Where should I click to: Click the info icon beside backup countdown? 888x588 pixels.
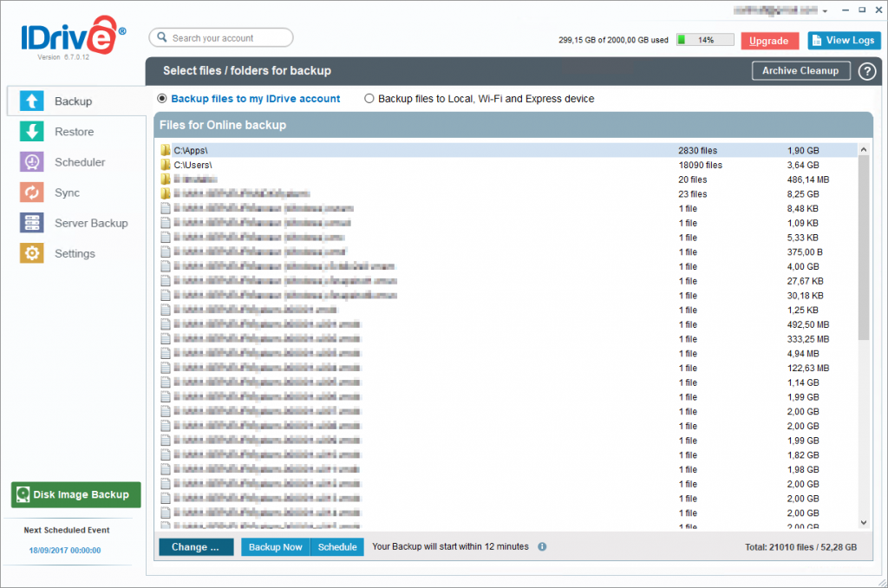click(542, 547)
